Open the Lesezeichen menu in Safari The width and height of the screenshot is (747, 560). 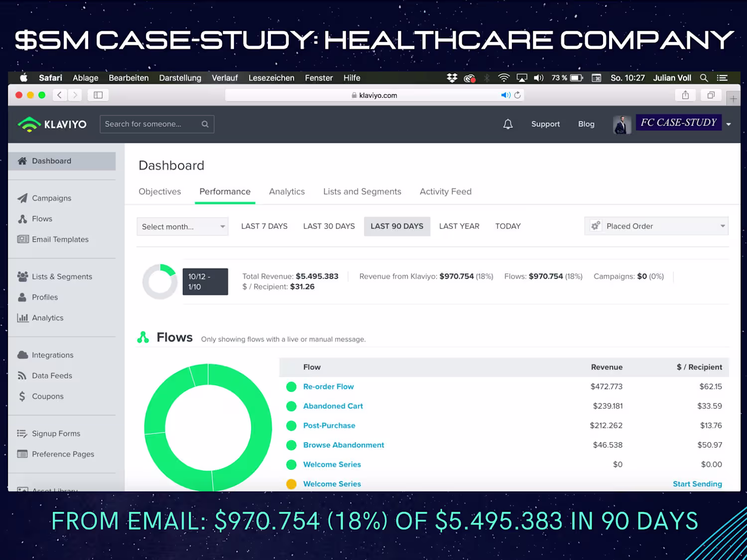271,78
